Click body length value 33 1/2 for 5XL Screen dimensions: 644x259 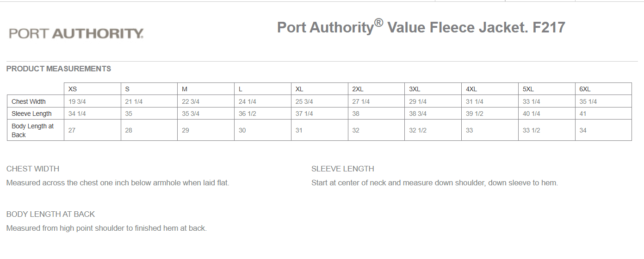(x=532, y=130)
